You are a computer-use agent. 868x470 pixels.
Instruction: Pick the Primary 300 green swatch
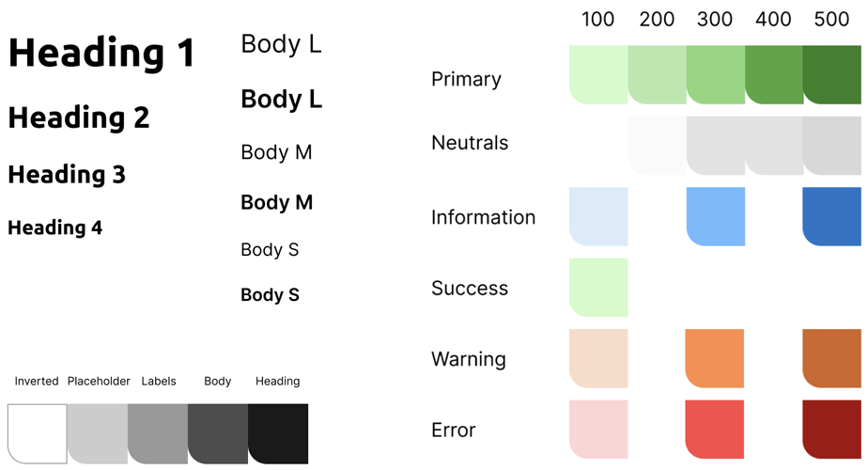(x=716, y=75)
